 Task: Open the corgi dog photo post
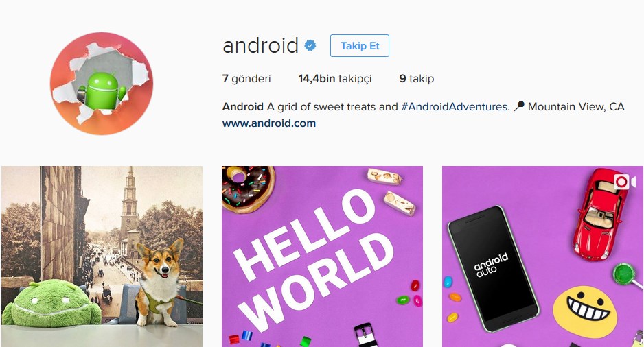[102, 256]
